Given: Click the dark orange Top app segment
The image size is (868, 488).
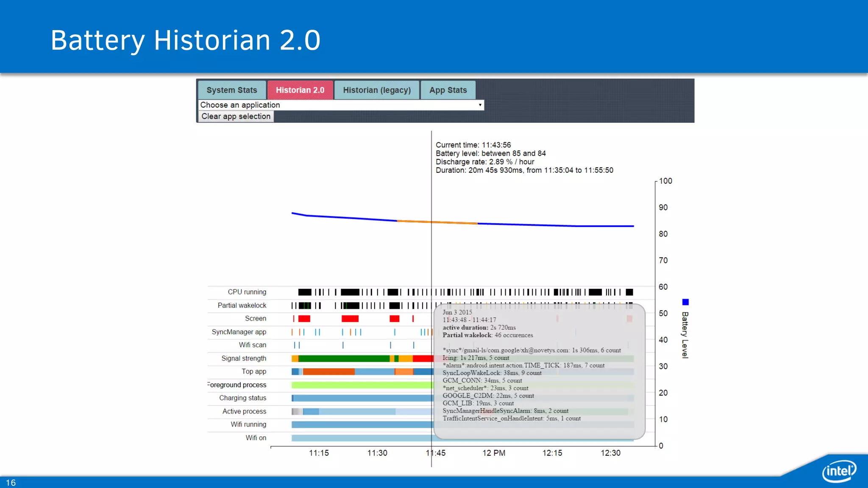Looking at the screenshot, I should (328, 372).
